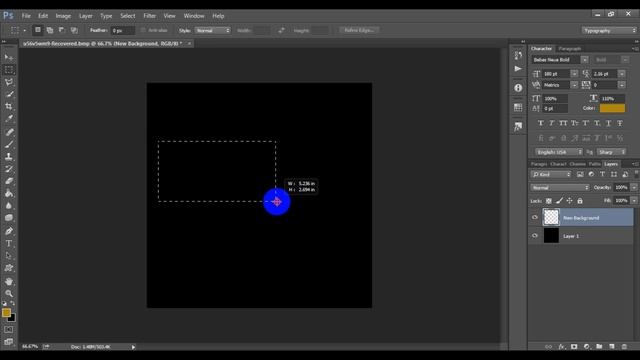
Task: Click the Refine Edge button
Action: pos(359,30)
